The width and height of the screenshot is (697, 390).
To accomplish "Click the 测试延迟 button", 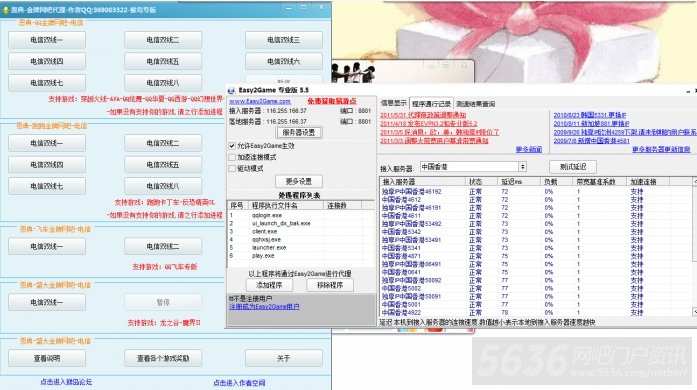I will 573,167.
